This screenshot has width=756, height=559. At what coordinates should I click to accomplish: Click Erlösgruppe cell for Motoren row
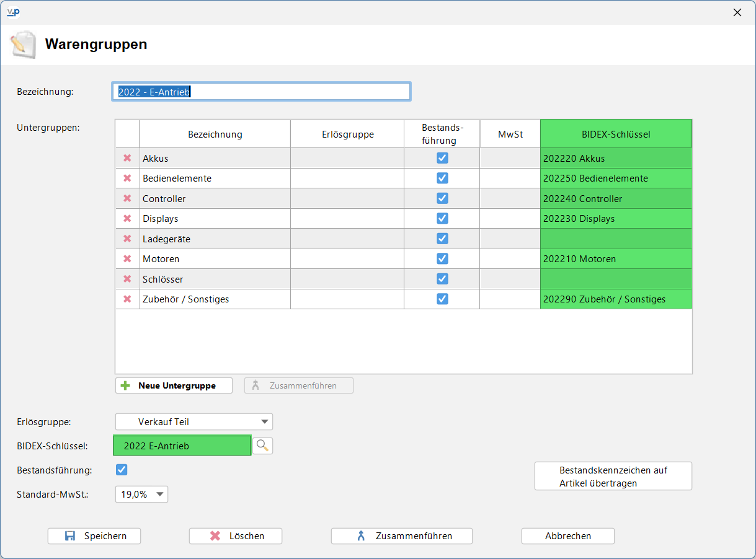[x=347, y=259]
